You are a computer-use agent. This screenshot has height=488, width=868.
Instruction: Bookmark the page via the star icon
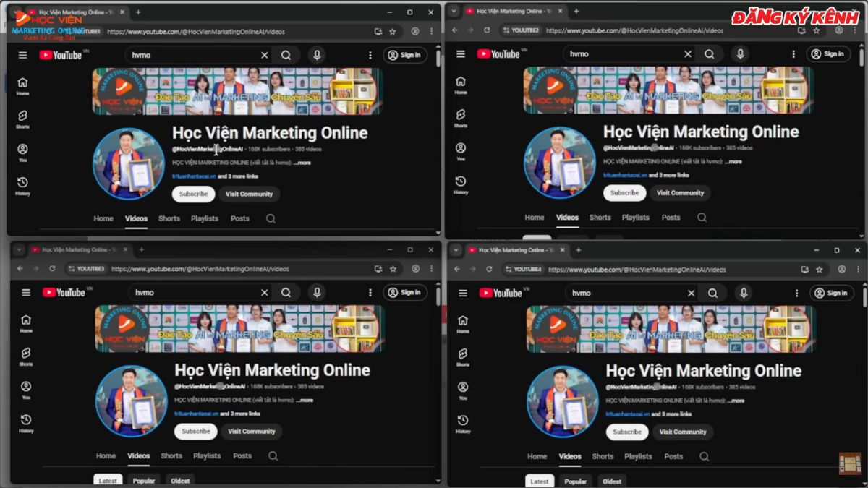tap(392, 32)
